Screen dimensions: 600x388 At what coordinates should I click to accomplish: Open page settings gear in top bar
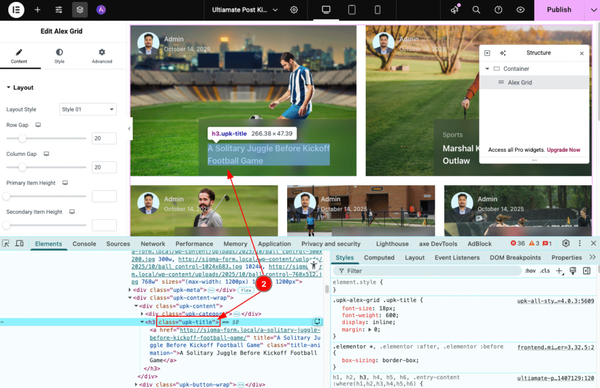pyautogui.click(x=294, y=10)
